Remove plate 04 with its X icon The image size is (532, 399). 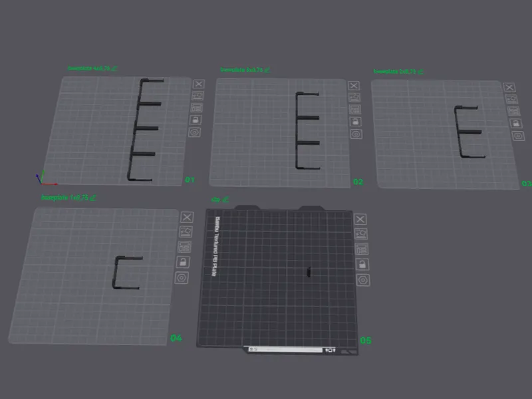[187, 217]
